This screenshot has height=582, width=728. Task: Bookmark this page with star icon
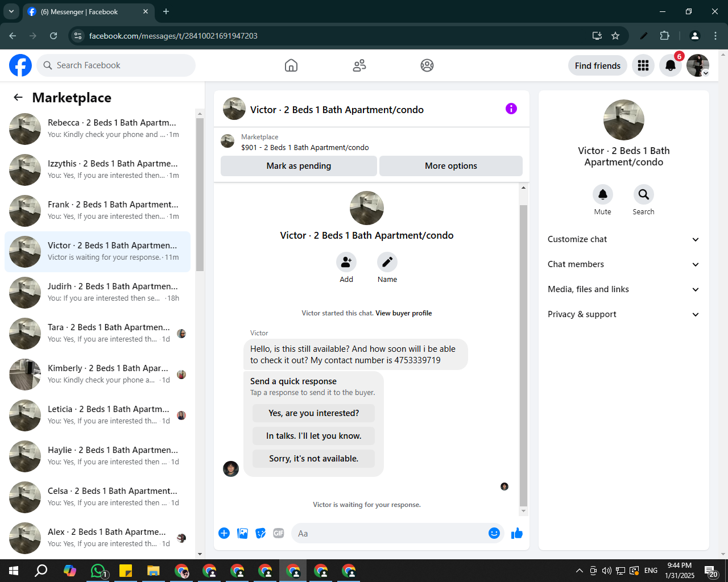tap(615, 36)
